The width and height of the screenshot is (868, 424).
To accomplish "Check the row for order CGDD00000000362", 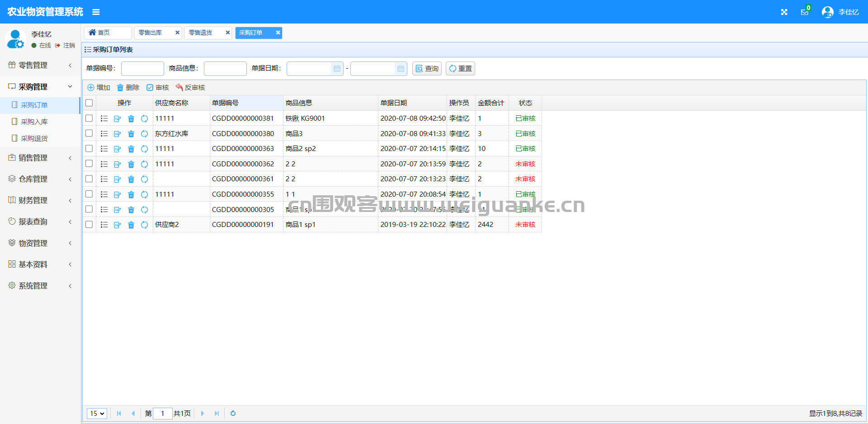I will [x=89, y=164].
